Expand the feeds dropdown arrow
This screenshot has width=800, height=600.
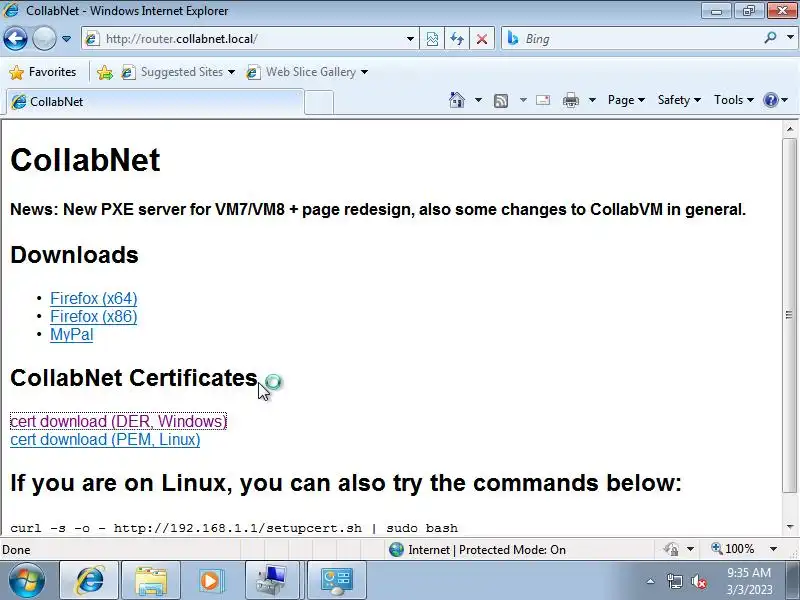523,100
